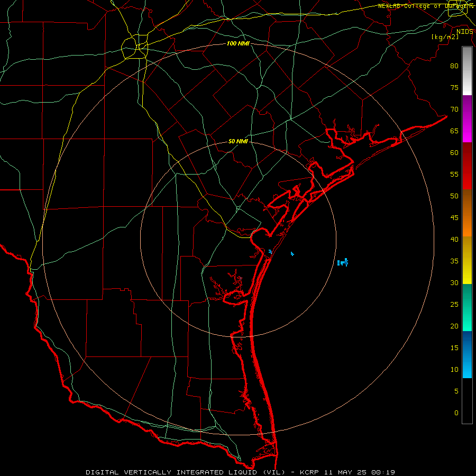
Task: Click the "10" scale value
Action: coord(454,370)
